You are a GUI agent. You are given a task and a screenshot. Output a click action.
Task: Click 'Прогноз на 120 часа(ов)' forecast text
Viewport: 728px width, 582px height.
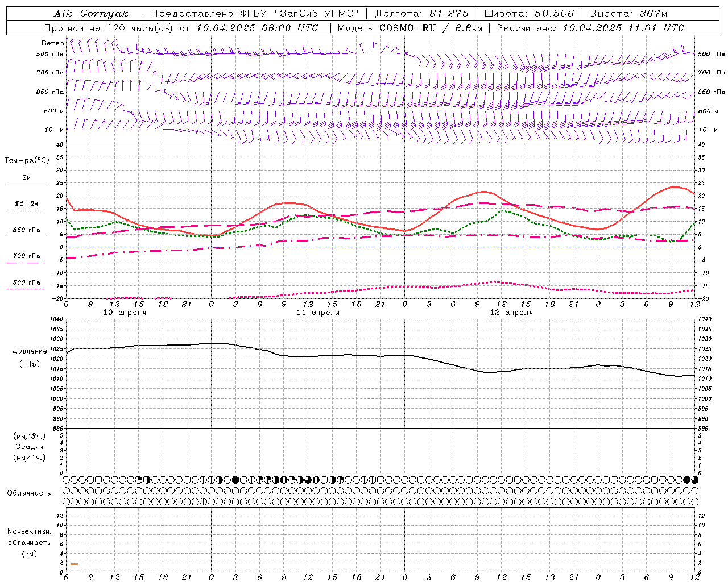click(x=110, y=28)
